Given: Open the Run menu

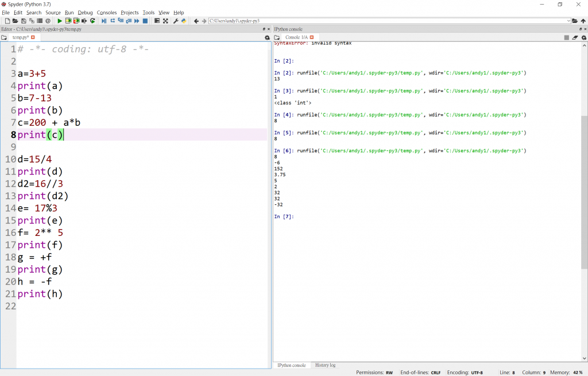Looking at the screenshot, I should tap(69, 13).
